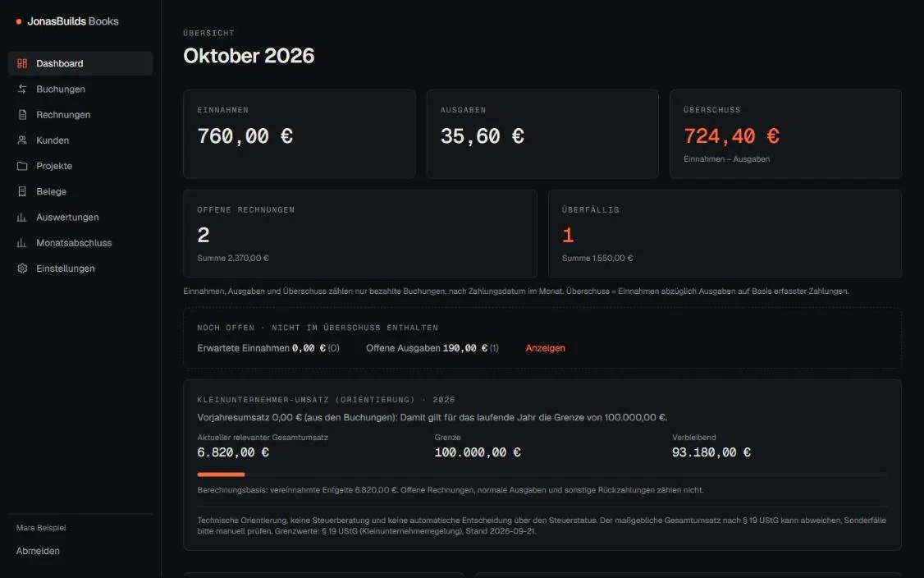The width and height of the screenshot is (924, 578).
Task: Click the orange dot logo beside JonasBuilds
Action: [19, 21]
